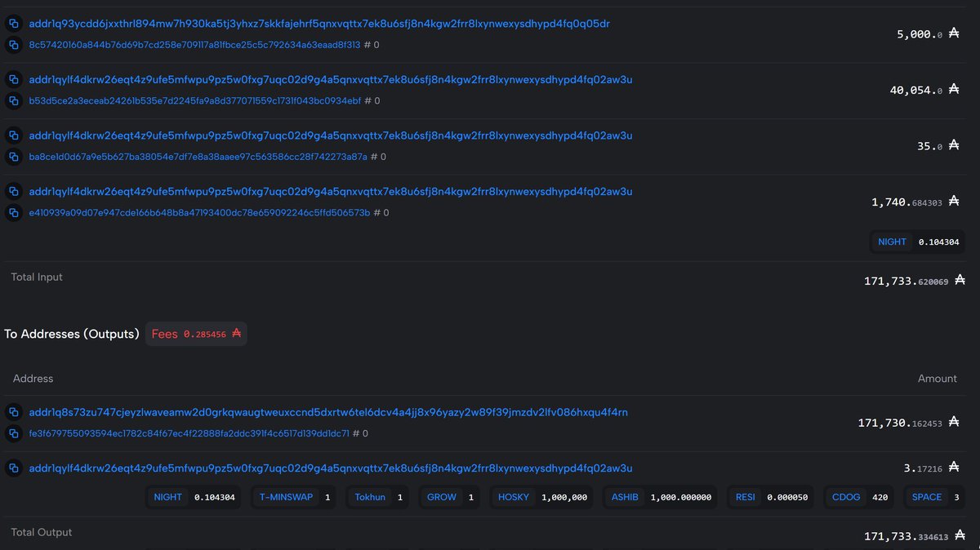Open transaction 8c57420160a844b76d69
Image resolution: width=980 pixels, height=550 pixels.
[194, 45]
